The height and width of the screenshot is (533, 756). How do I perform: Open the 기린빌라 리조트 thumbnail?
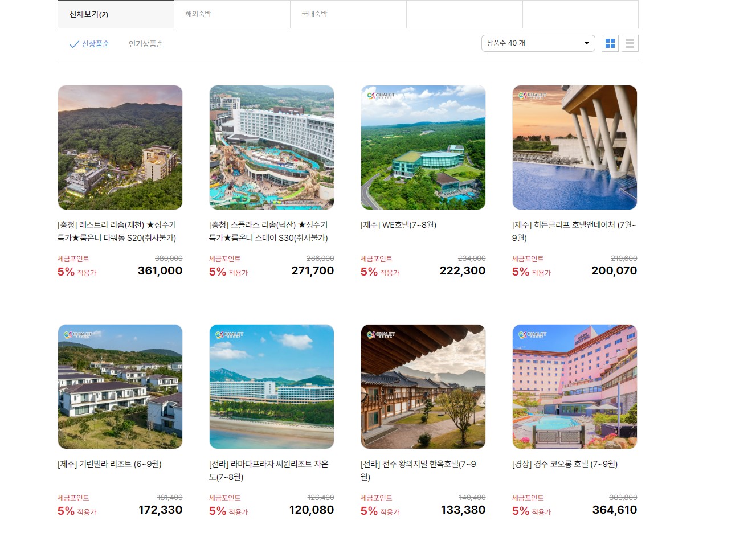click(x=120, y=387)
